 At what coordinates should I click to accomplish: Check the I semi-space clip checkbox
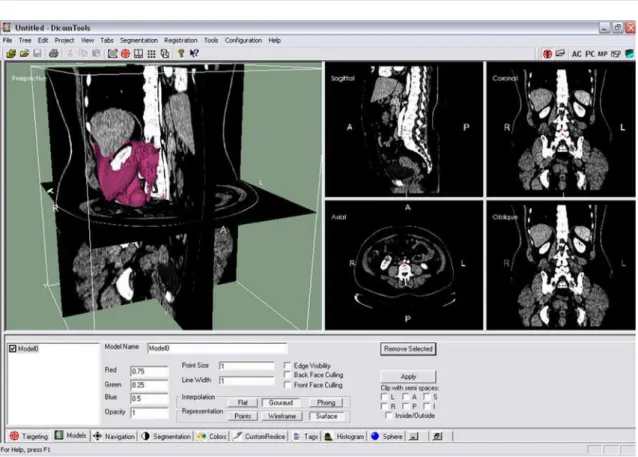426,406
